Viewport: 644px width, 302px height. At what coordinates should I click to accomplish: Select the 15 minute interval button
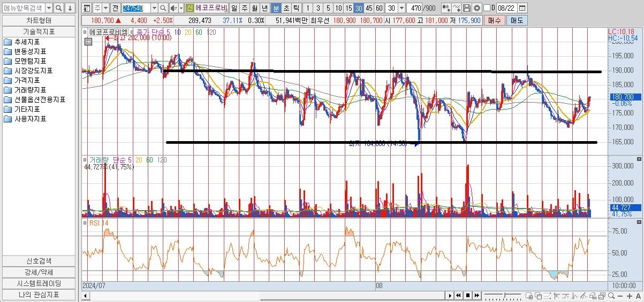[x=348, y=8]
